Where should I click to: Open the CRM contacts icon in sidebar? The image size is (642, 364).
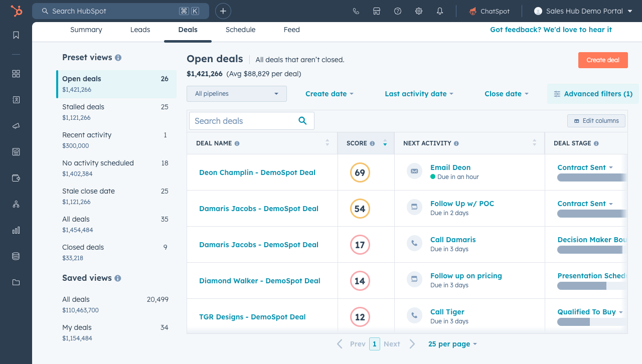pyautogui.click(x=16, y=100)
